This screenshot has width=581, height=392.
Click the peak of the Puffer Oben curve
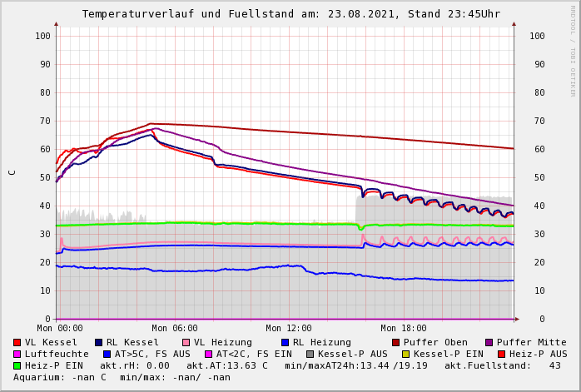point(150,124)
